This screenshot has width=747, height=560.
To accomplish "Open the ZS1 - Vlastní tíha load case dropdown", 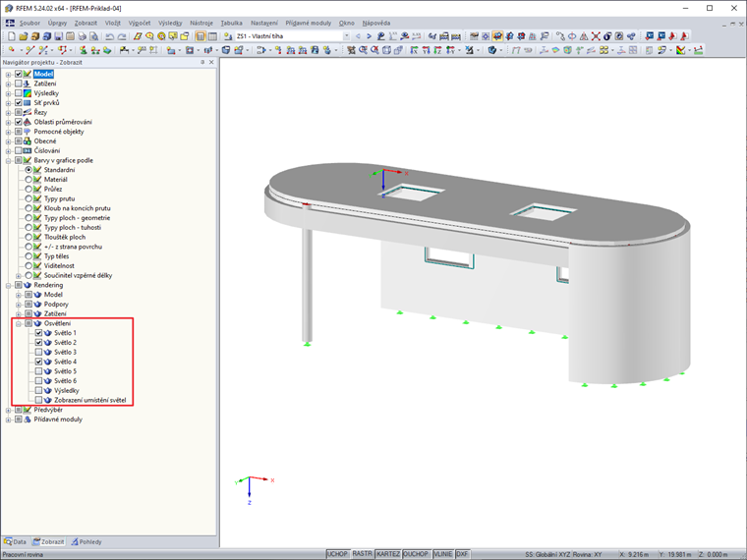I will [x=346, y=36].
